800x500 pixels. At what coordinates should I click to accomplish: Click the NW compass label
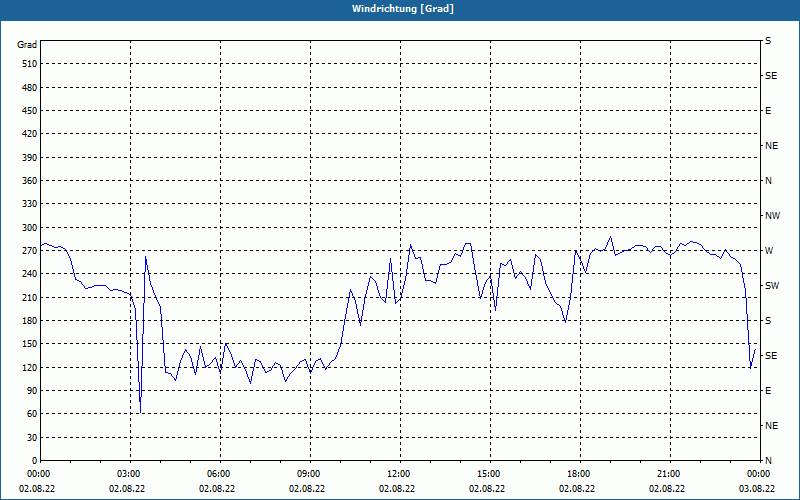pos(772,216)
